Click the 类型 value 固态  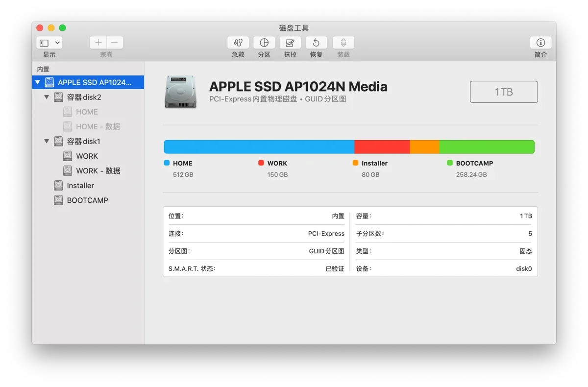point(526,251)
